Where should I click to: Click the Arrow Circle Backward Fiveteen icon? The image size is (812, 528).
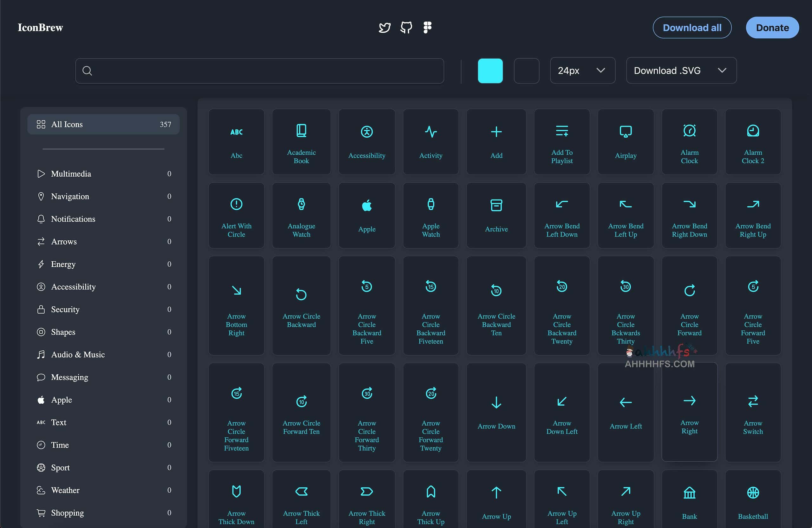click(x=430, y=305)
